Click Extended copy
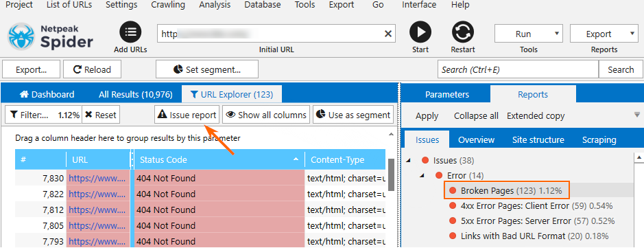The image size is (644, 248). 536,116
